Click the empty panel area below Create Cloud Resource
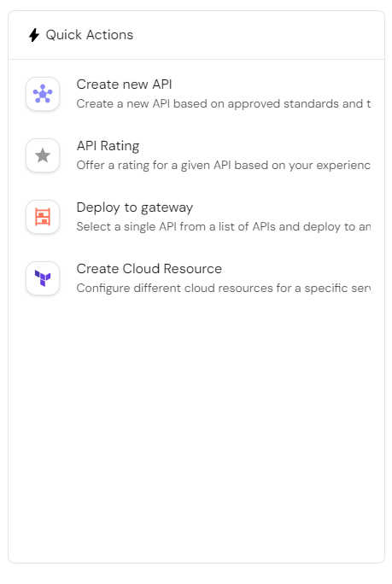 click(x=196, y=429)
